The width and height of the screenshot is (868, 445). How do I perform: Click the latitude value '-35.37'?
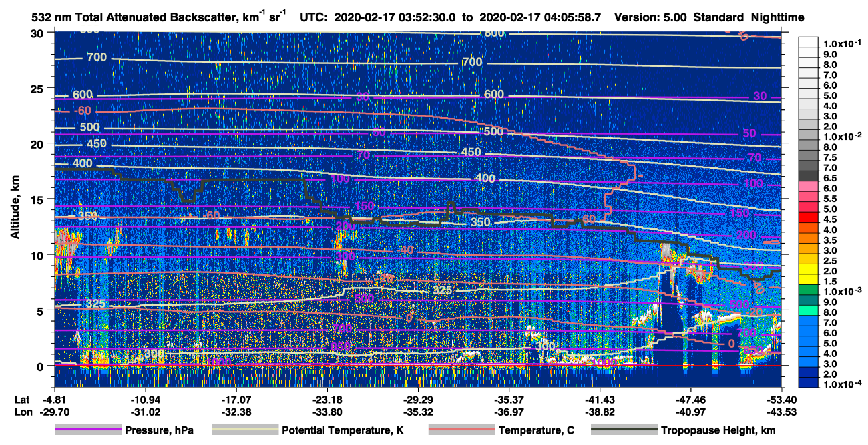coord(509,400)
